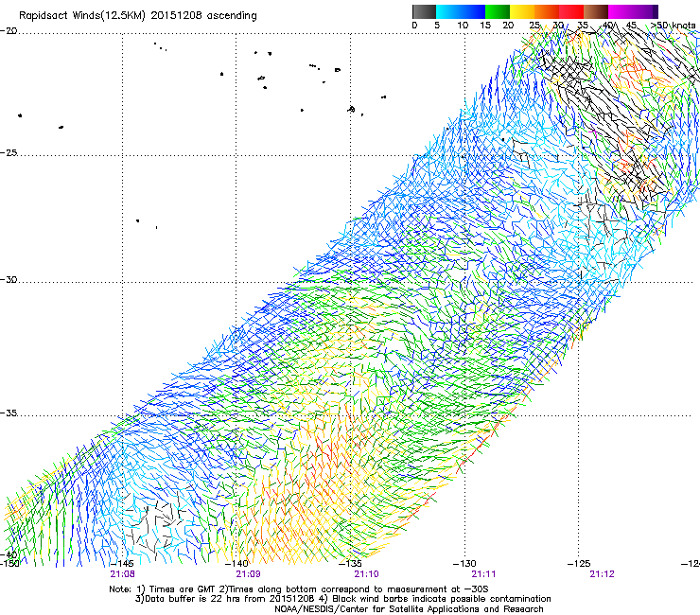Click the red 30-35 knots color segment

pyautogui.click(x=571, y=11)
